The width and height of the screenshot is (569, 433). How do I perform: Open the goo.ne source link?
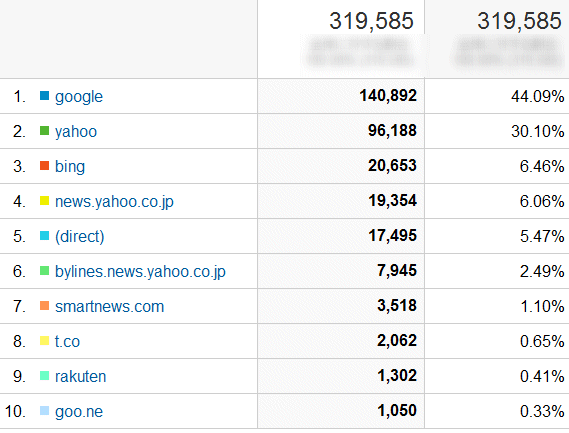point(79,412)
